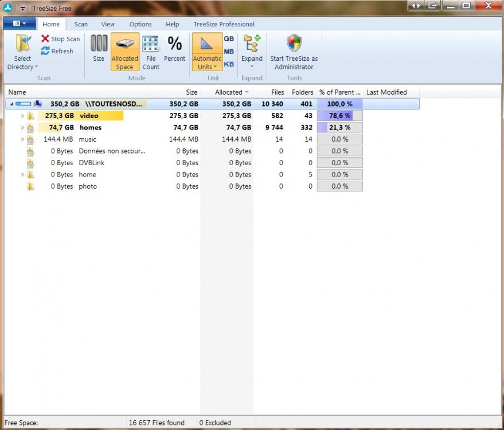Open the Home ribbon tab
Screen dimensions: 504x430
51,24
